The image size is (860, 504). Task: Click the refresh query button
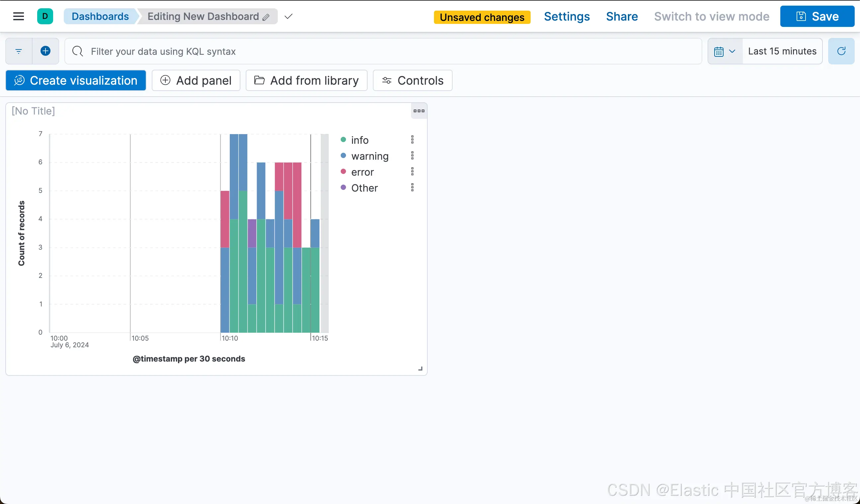tap(841, 51)
